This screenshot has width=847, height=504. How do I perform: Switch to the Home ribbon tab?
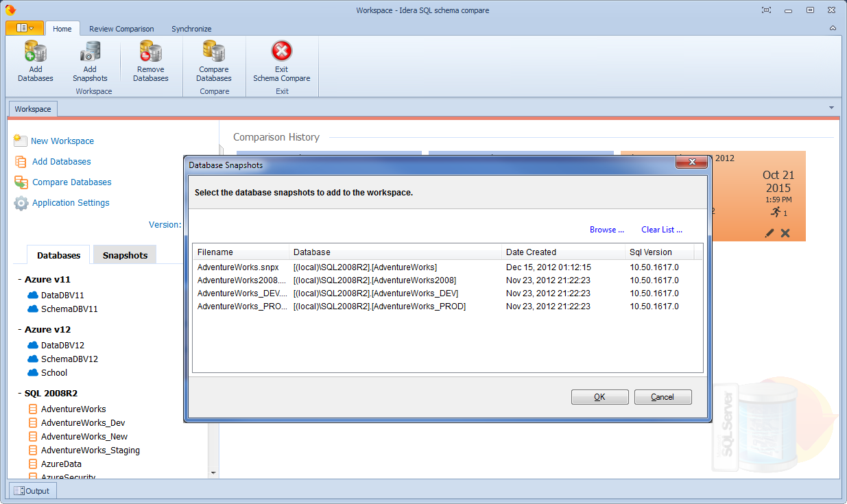(x=62, y=29)
